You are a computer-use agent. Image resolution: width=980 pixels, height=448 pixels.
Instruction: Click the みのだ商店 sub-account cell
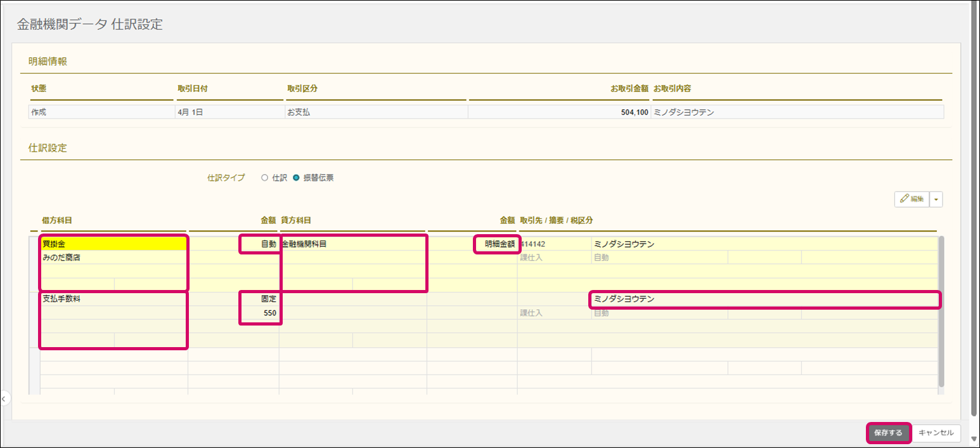[113, 258]
